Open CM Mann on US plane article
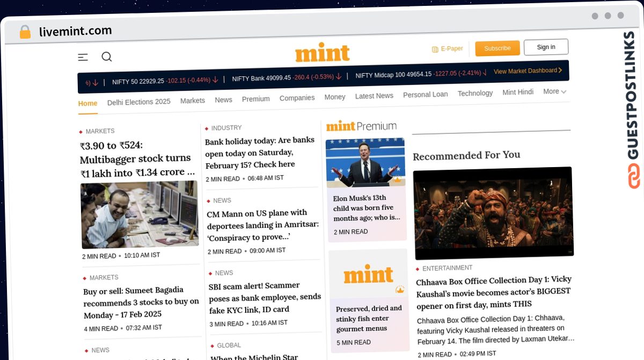Image resolution: width=644 pixels, height=360 pixels. click(x=262, y=225)
